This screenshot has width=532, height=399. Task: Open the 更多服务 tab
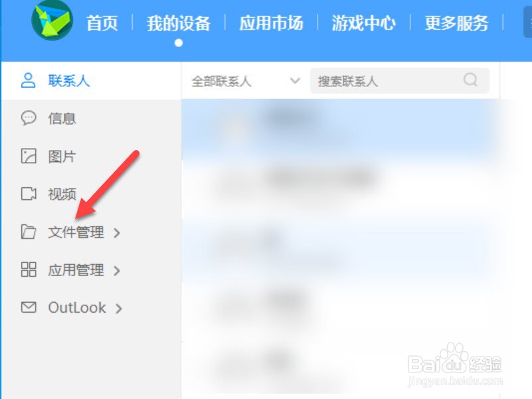(x=457, y=23)
